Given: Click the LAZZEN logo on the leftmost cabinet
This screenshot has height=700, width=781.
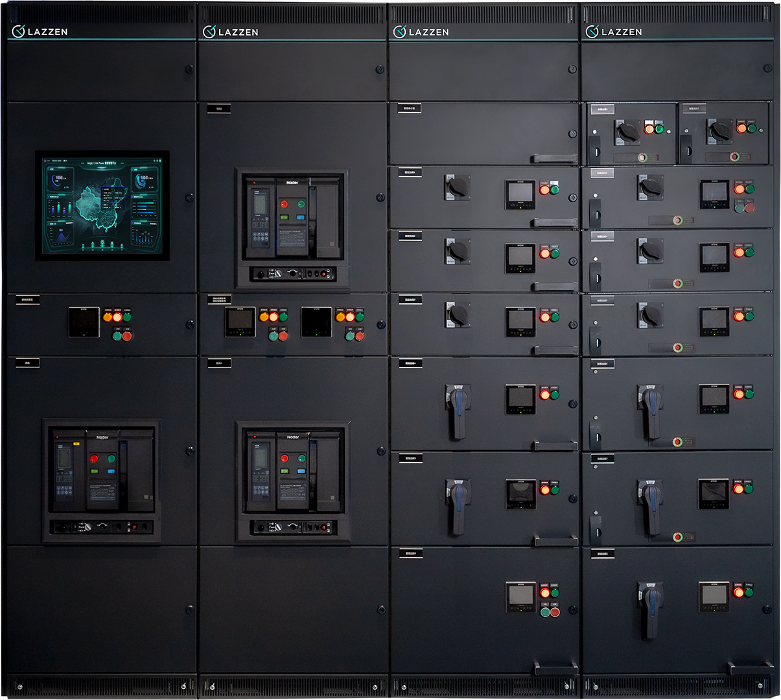Looking at the screenshot, I should (40, 31).
